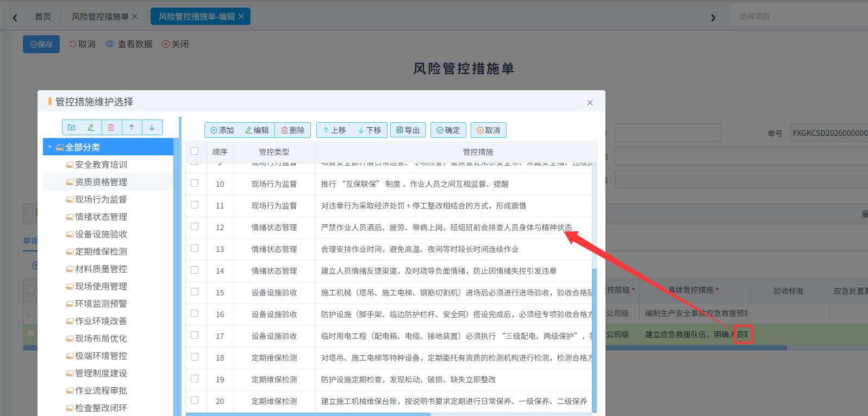This screenshot has width=868, height=416.
Task: Go to next tabs with right chevron
Action: tap(713, 17)
